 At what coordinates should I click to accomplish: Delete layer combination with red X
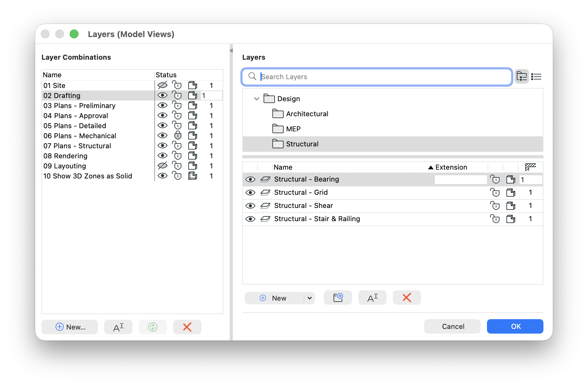187,327
